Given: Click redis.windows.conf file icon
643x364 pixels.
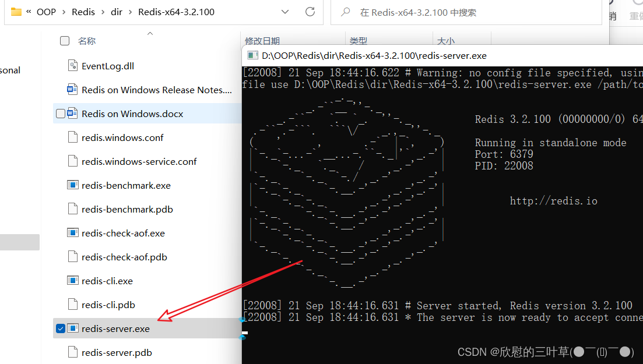Looking at the screenshot, I should click(x=73, y=137).
